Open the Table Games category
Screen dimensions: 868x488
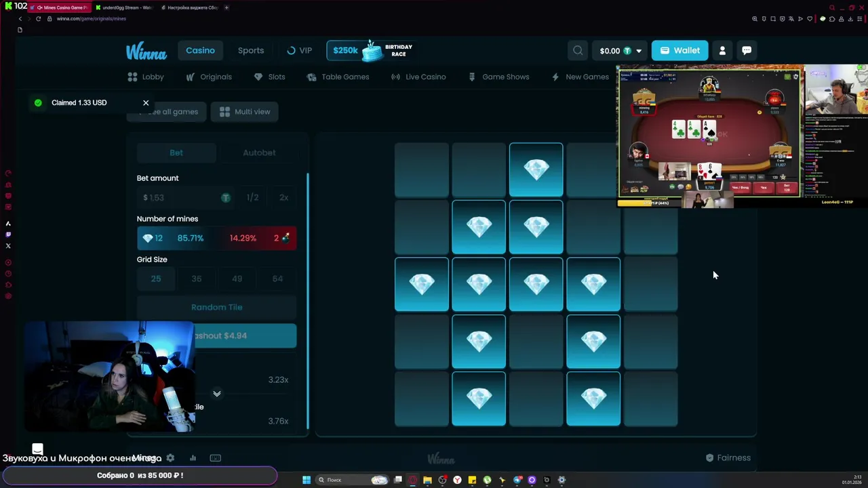click(x=338, y=77)
